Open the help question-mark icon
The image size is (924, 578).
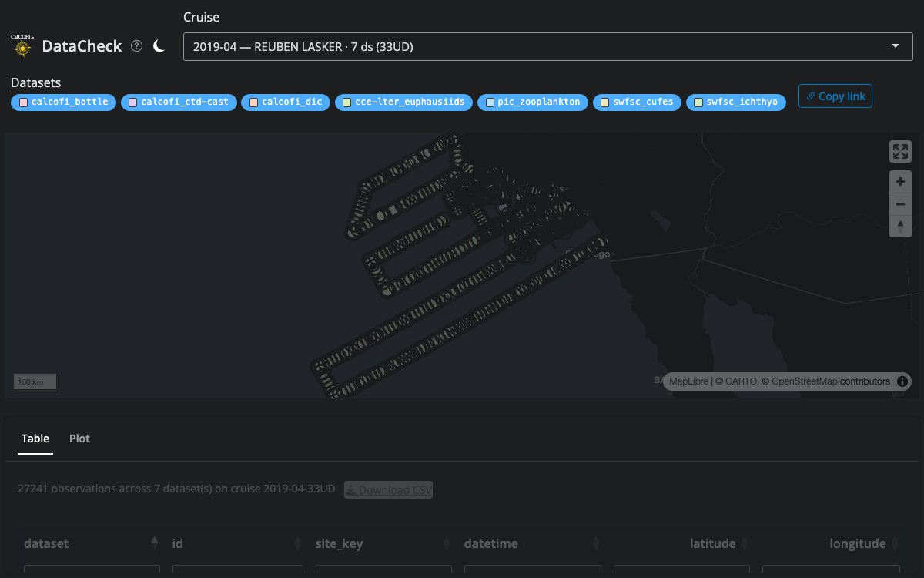(136, 46)
